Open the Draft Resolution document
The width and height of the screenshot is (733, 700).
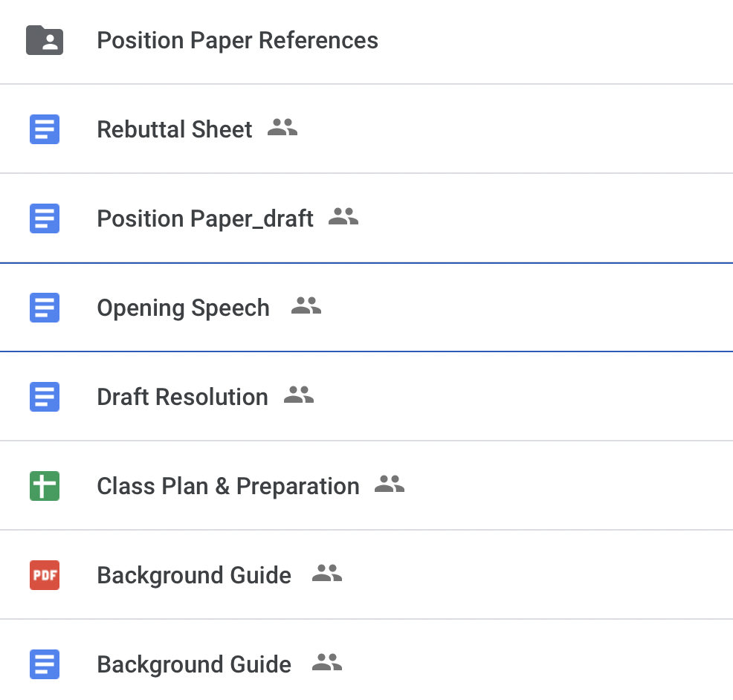coord(182,397)
